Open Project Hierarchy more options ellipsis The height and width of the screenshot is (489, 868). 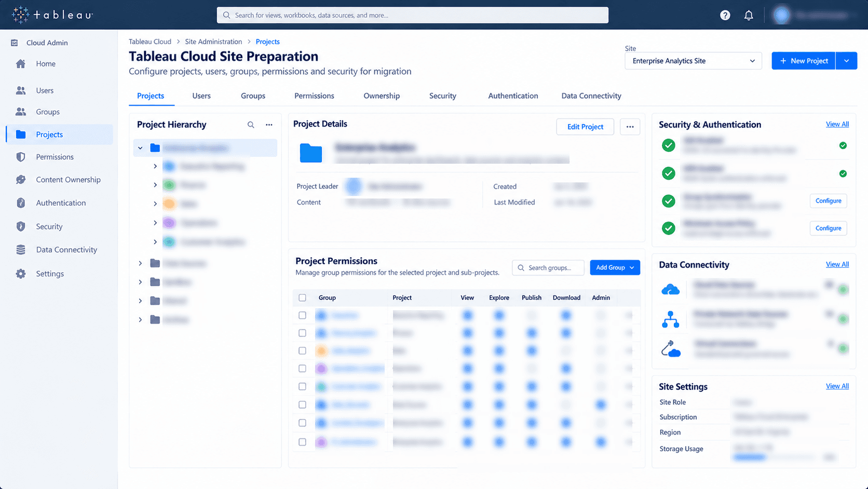(269, 125)
